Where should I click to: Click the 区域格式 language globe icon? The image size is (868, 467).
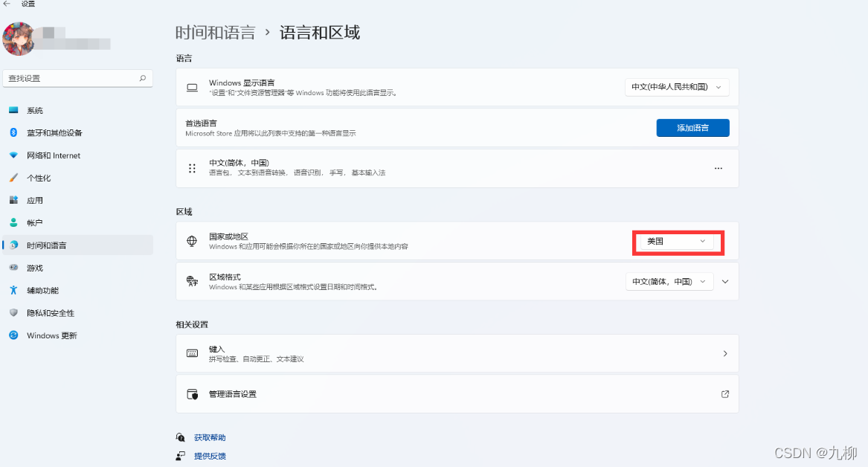point(192,281)
